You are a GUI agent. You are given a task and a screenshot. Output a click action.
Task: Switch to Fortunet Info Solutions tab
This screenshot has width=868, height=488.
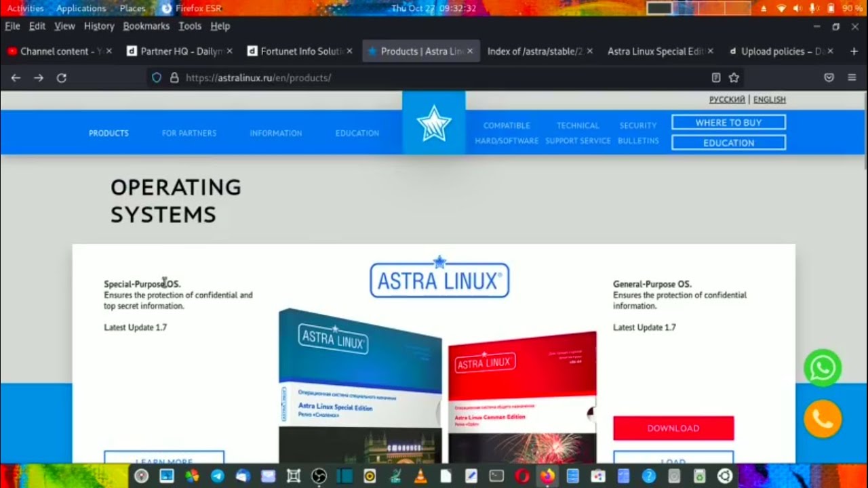[x=300, y=52]
